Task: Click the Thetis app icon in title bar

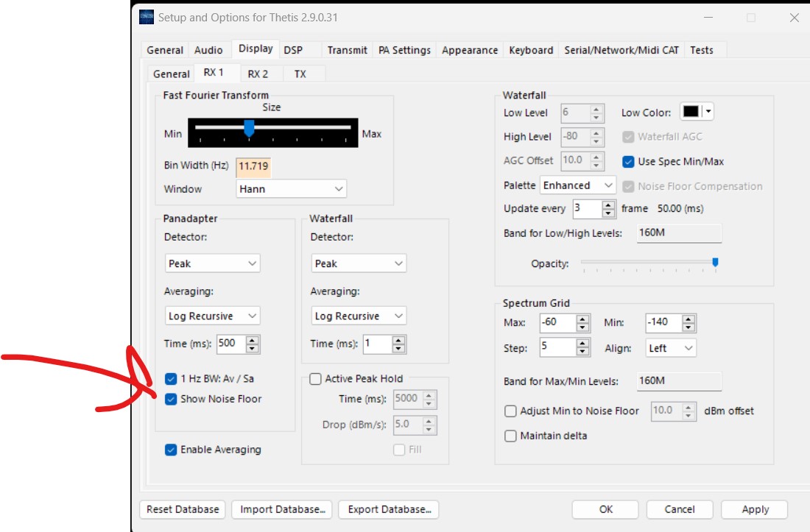Action: (x=147, y=18)
